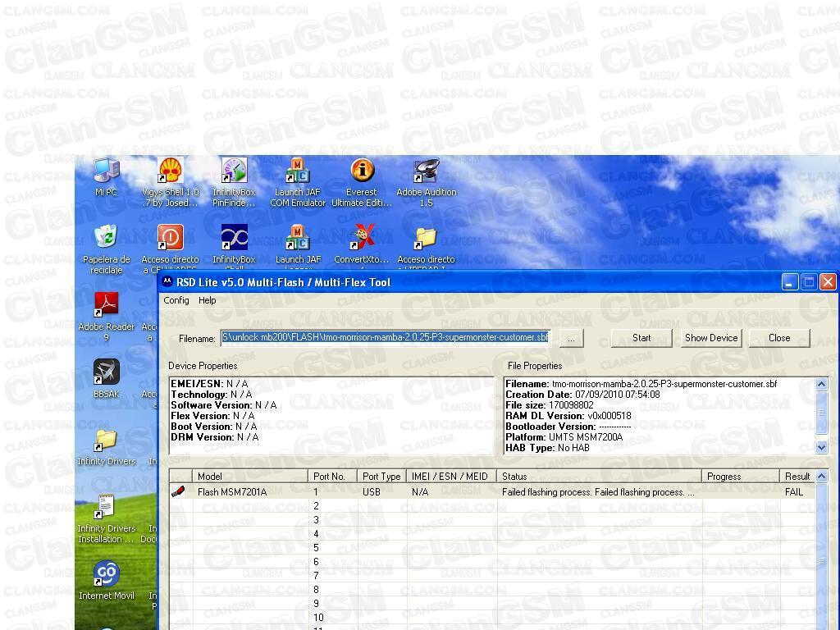
Task: Click the Creation Date 07/09/2010 line
Action: [583, 395]
